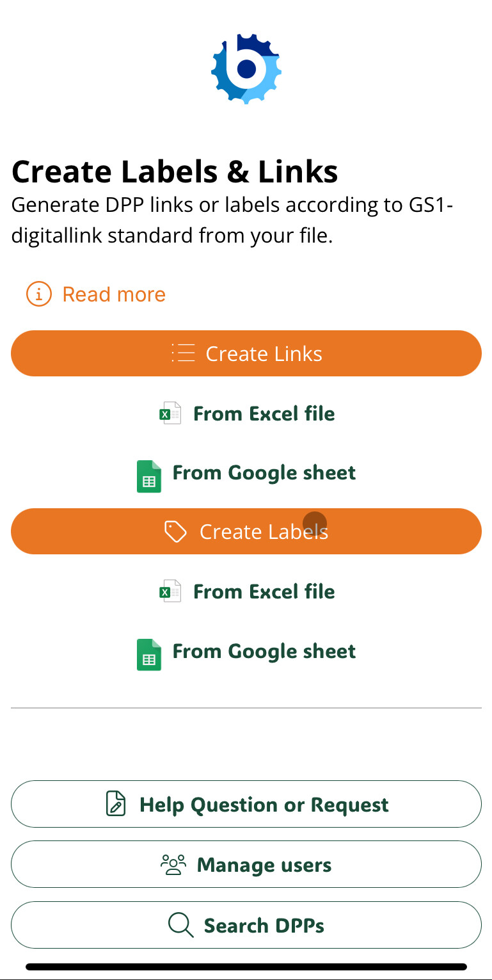Click the Excel icon under Create Labels
492x980 pixels.
tap(170, 591)
